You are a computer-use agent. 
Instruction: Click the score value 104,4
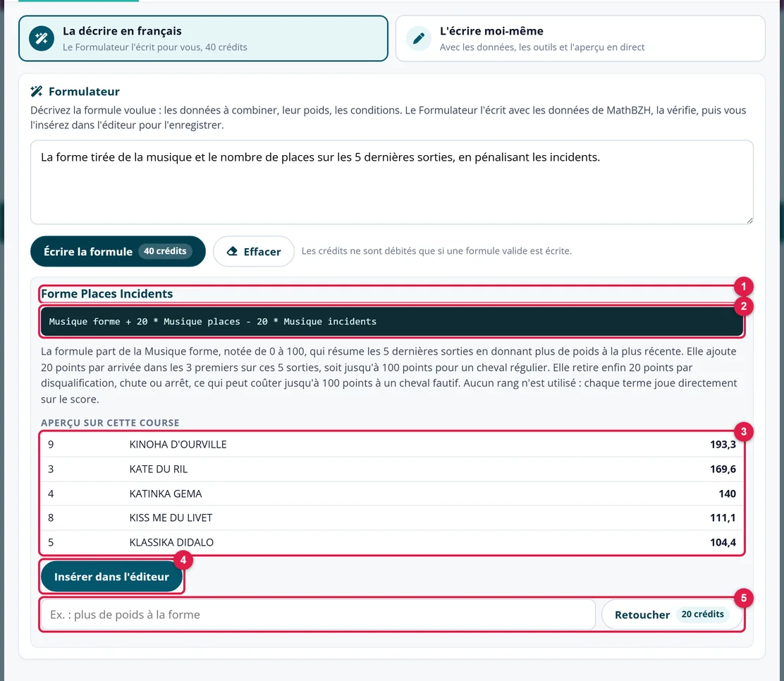[723, 543]
